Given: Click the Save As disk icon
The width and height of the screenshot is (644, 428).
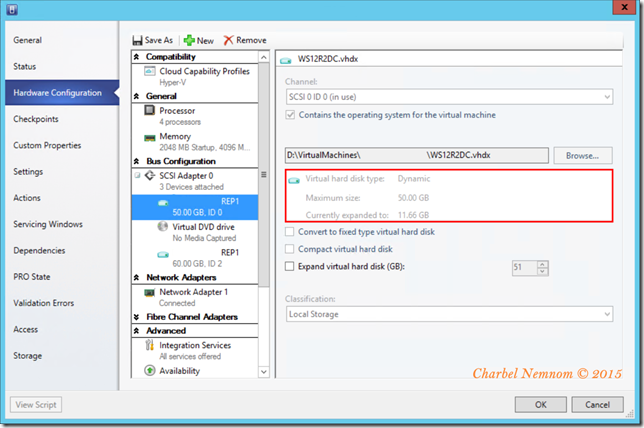Looking at the screenshot, I should pos(138,40).
